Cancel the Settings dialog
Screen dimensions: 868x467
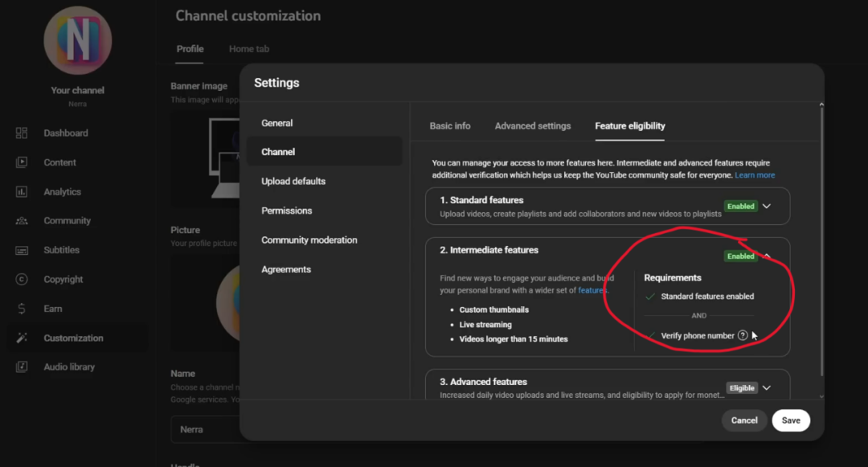click(x=744, y=420)
